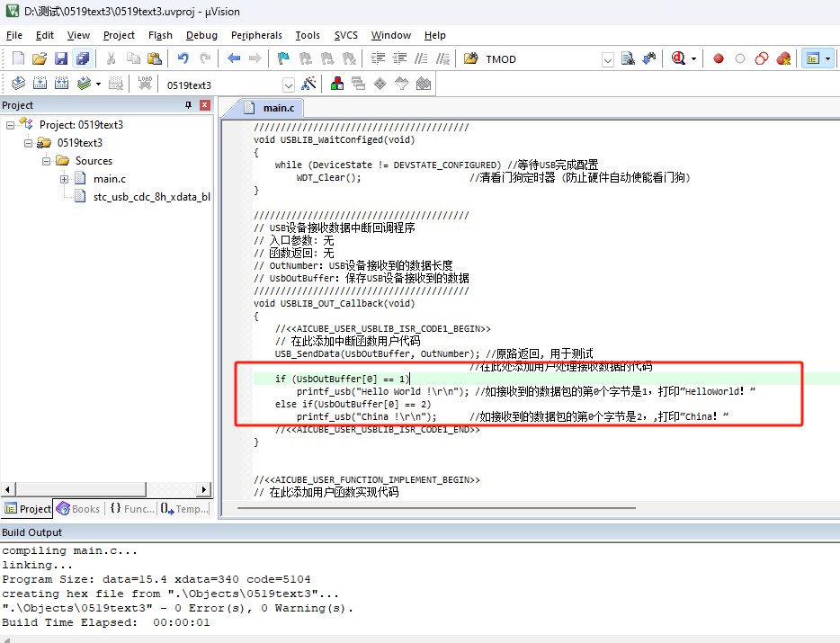
Task: Click the enable/disable breakpoint grey circle icon
Action: pyautogui.click(x=740, y=59)
